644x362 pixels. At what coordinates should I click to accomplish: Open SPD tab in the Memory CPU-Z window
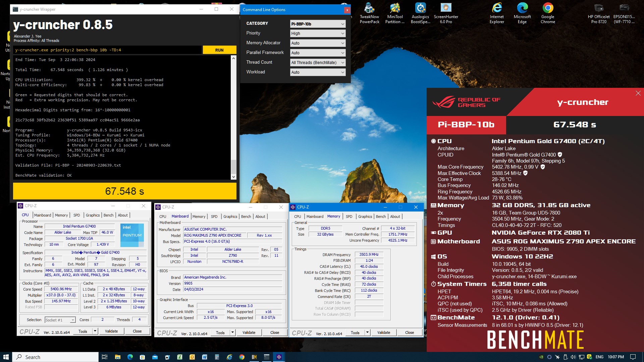349,217
